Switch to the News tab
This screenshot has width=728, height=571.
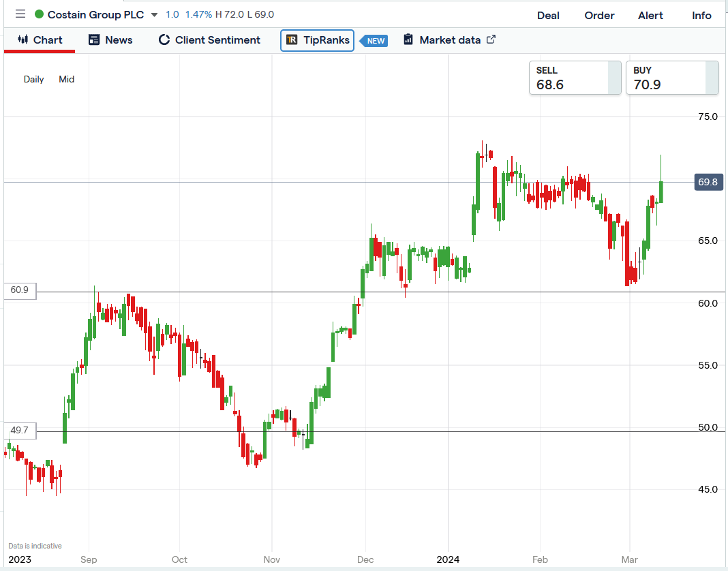110,40
